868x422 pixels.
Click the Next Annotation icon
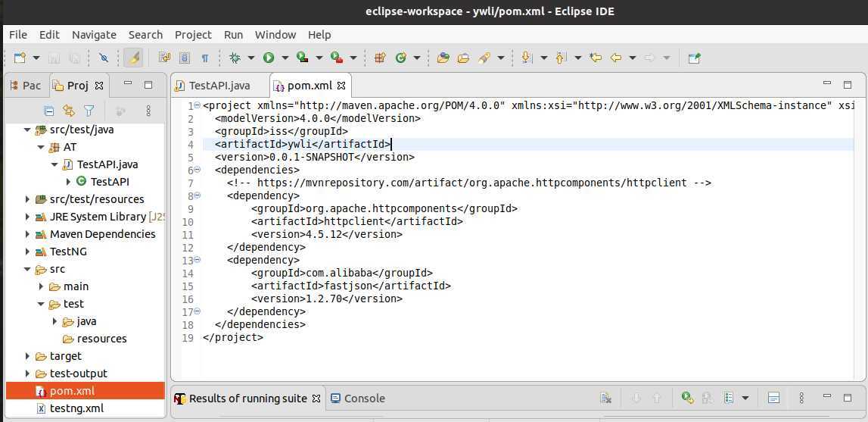click(x=527, y=58)
